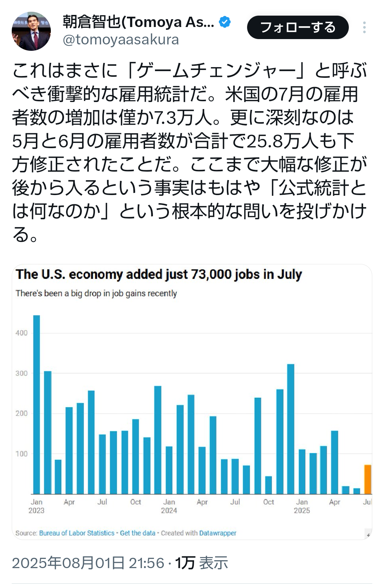Image resolution: width=384 pixels, height=588 pixels.
Task: Click the Get the data link
Action: click(138, 533)
